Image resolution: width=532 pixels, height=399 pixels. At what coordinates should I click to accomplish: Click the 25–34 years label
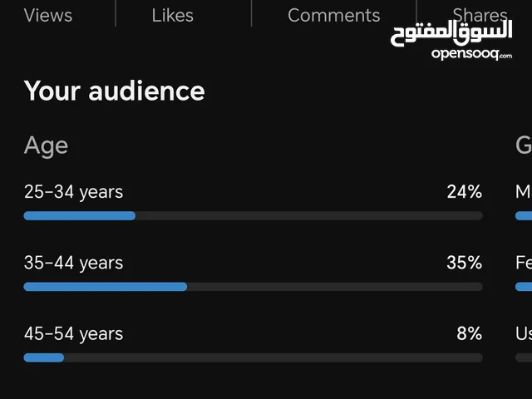click(74, 192)
